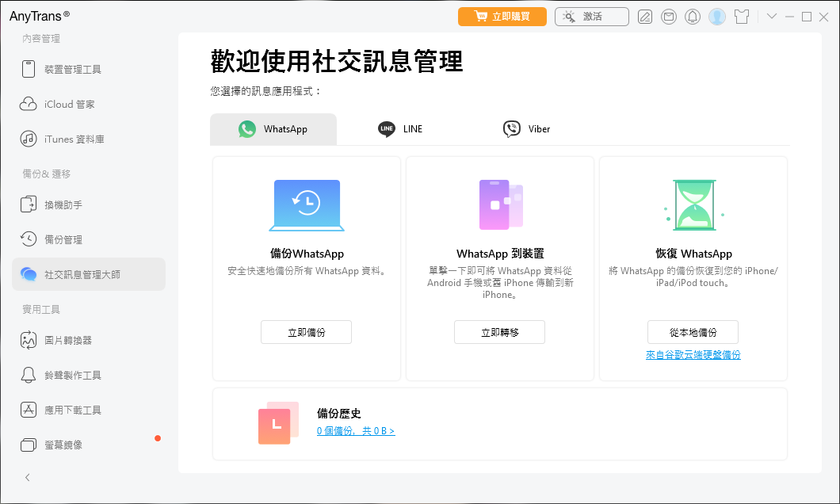Select the 鈴聲製作工具 ringtone maker
The height and width of the screenshot is (504, 840).
click(x=74, y=375)
